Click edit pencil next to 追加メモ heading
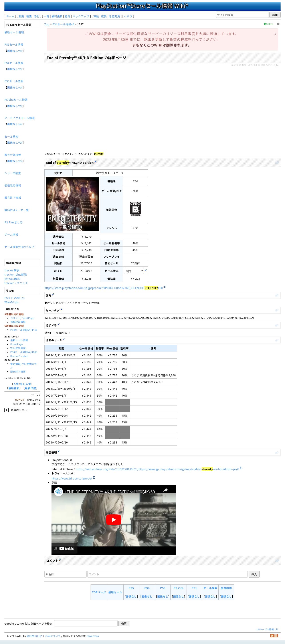The height and width of the screenshot is (644, 285). (x=58, y=325)
